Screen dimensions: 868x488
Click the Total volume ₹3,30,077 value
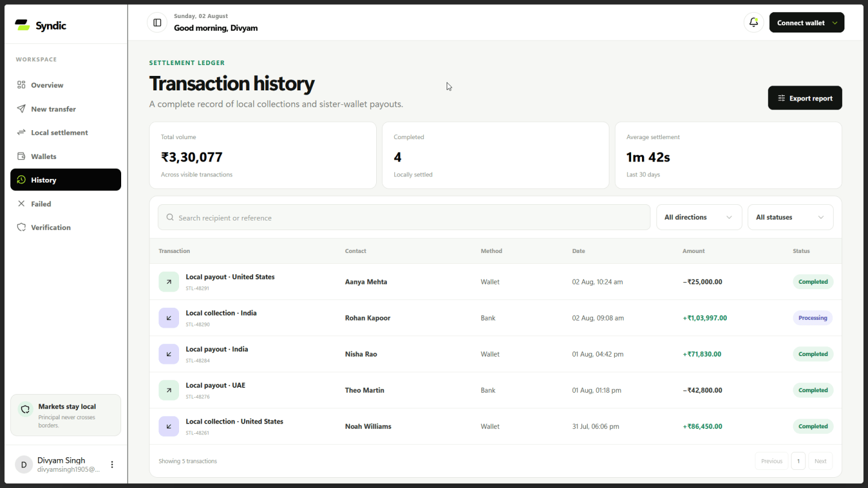[192, 157]
